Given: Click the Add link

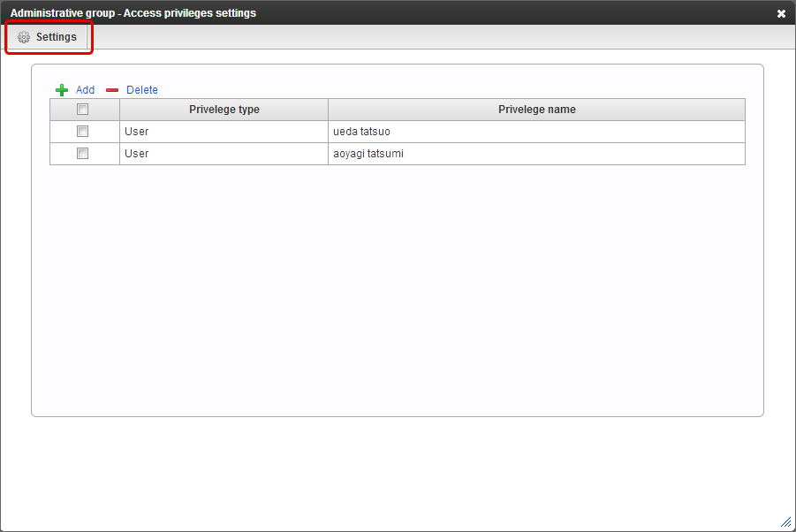Looking at the screenshot, I should [86, 90].
